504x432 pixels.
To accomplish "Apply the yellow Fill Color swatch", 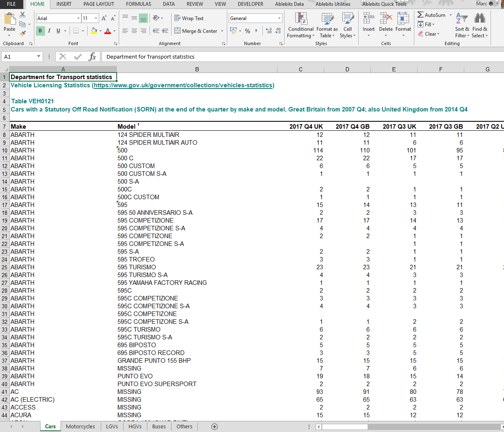I will (x=94, y=31).
